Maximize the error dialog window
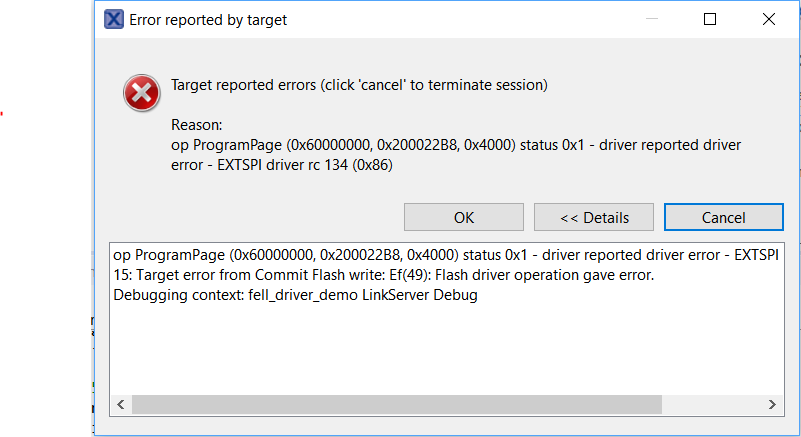Viewport: 801px width, 437px height. click(710, 19)
